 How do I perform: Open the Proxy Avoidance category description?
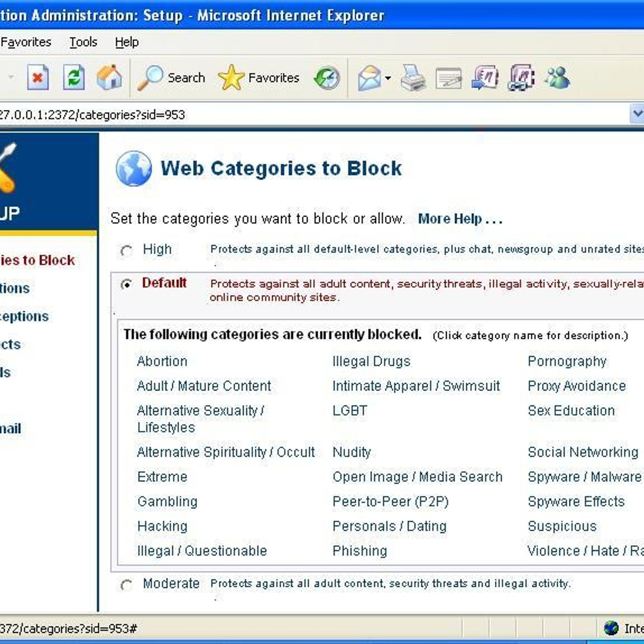coord(576,386)
